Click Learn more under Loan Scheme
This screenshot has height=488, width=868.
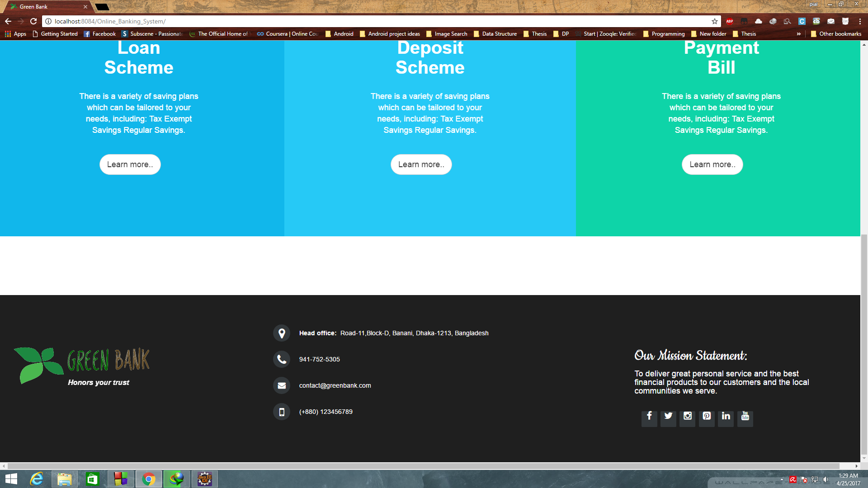[x=130, y=164]
